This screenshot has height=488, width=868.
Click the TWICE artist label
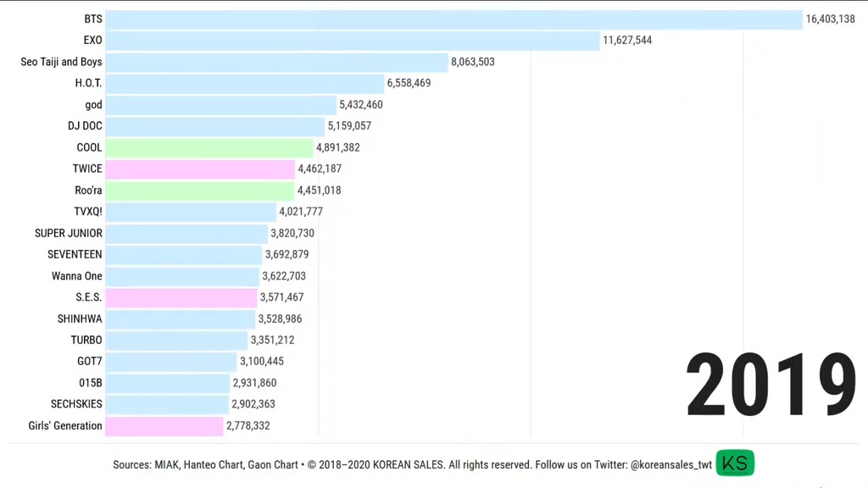coord(87,169)
